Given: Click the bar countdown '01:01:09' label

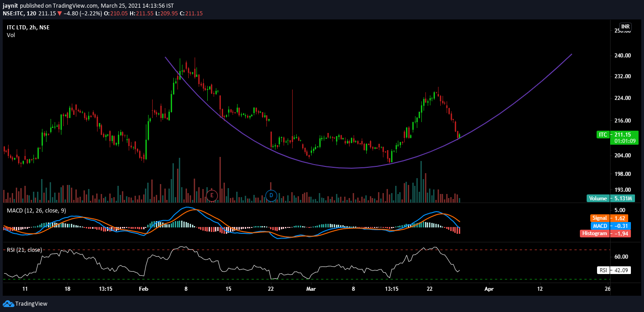Looking at the screenshot, I should point(625,141).
